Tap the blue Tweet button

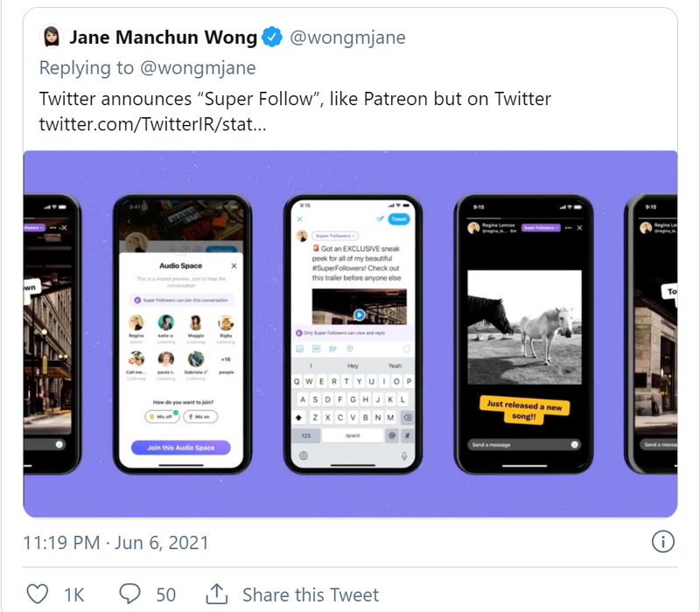(x=398, y=219)
